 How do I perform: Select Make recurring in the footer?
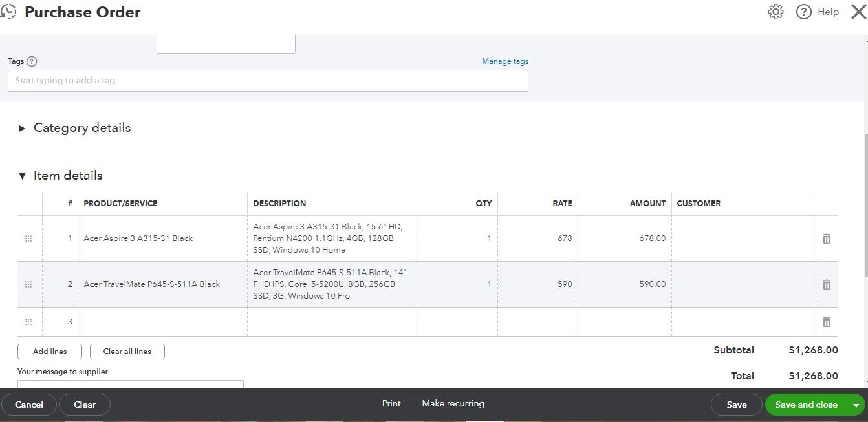[x=453, y=403]
